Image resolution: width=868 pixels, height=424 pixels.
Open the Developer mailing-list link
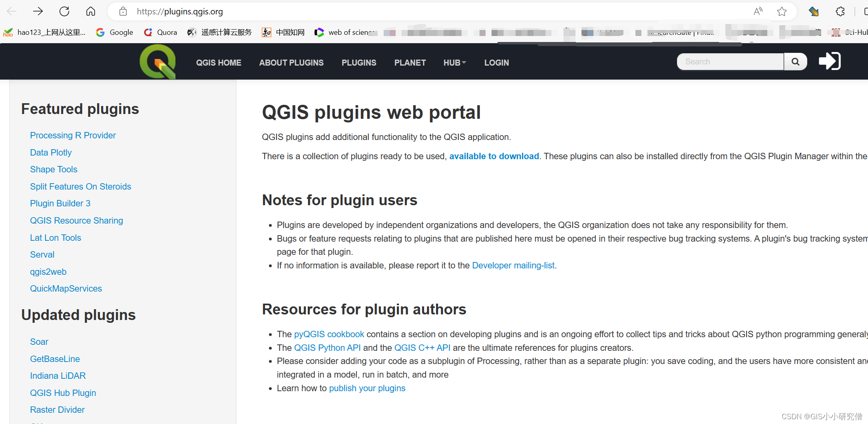(x=513, y=265)
